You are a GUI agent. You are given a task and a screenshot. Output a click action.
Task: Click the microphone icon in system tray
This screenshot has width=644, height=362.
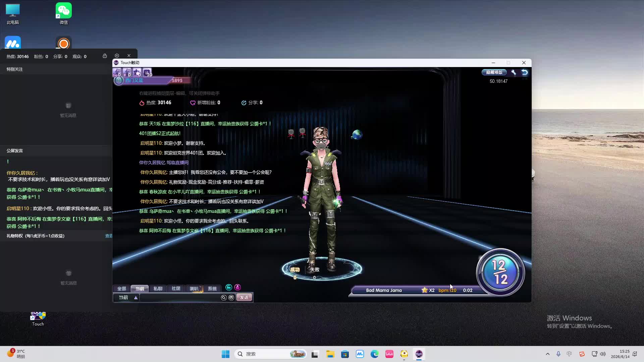coord(558,354)
